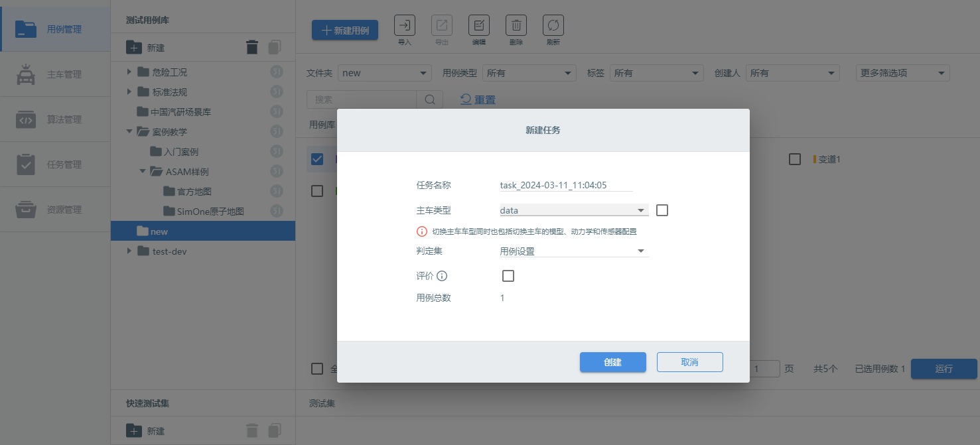Open the 创建人 dropdown
980x445 pixels.
pyautogui.click(x=793, y=73)
